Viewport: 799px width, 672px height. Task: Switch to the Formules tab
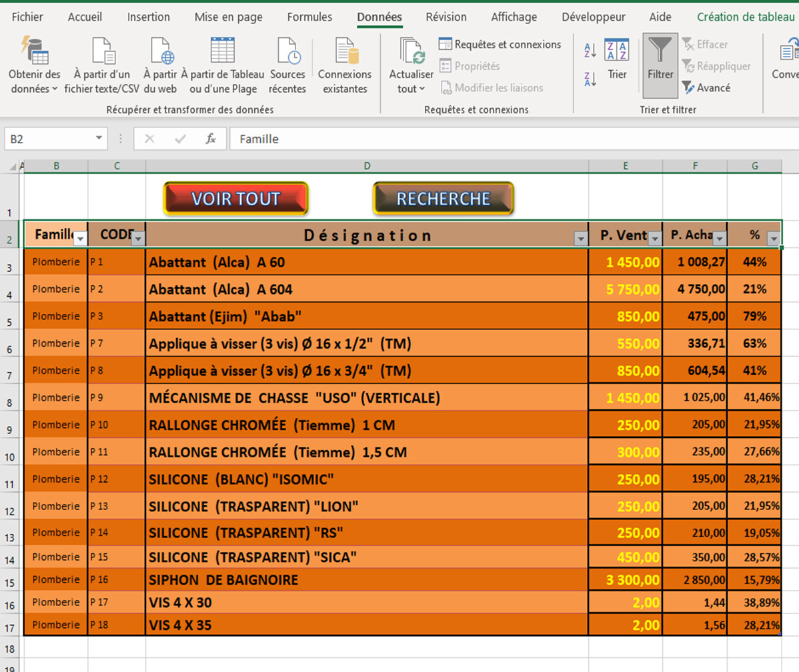[309, 17]
